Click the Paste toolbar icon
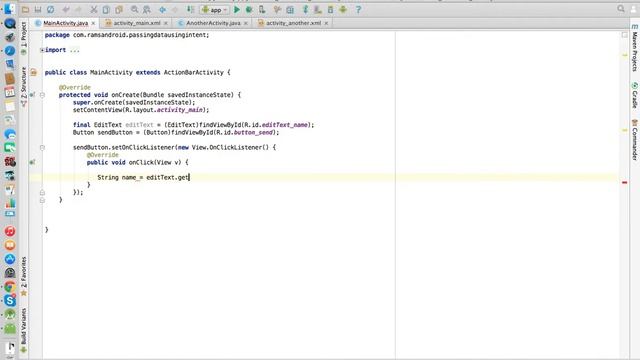Image resolution: width=640 pixels, height=360 pixels. point(119,9)
